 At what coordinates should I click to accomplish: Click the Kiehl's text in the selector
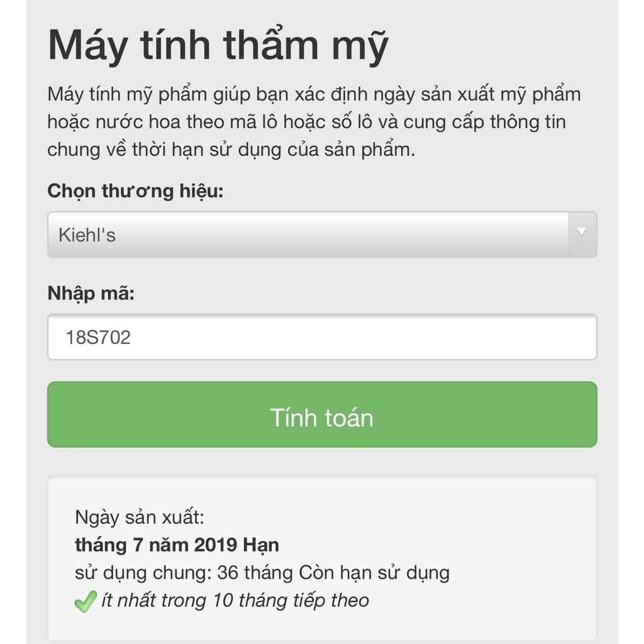87,235
